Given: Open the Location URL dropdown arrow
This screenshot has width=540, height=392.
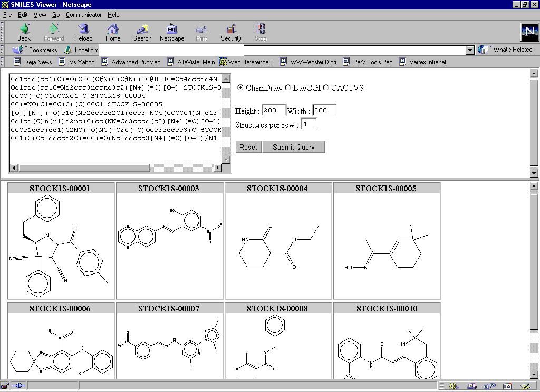Looking at the screenshot, I should [x=470, y=50].
